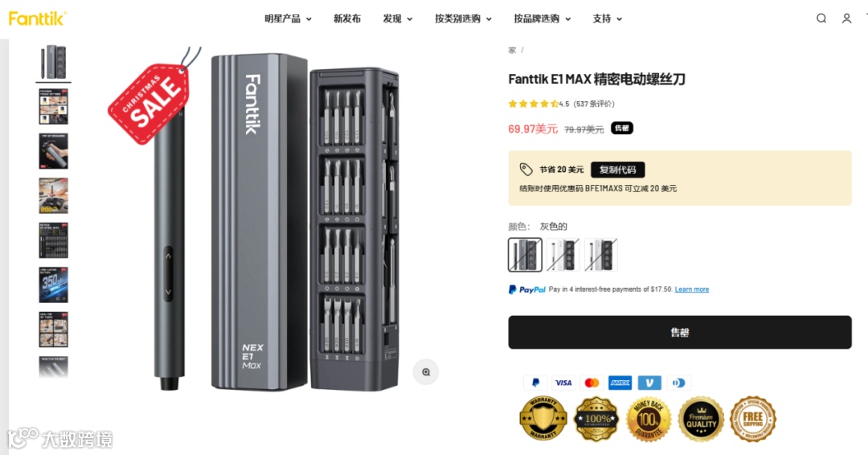
Task: Zoom the product image with magnifier button
Action: [426, 372]
